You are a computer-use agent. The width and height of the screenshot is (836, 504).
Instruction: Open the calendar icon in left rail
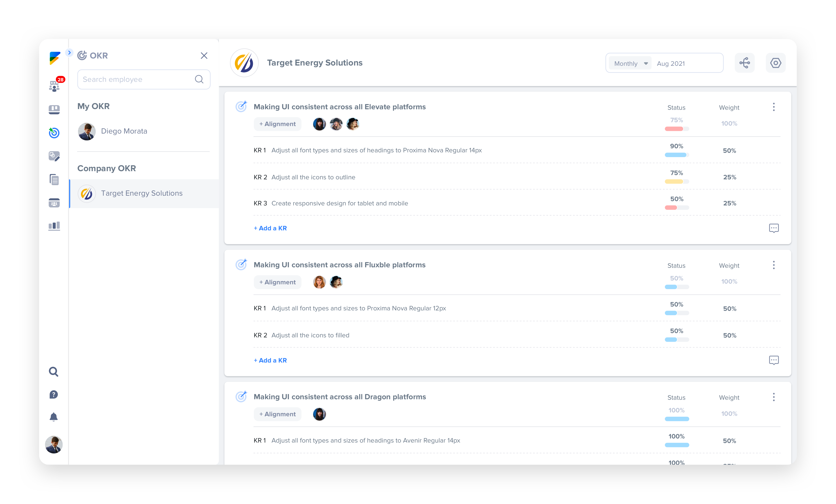tap(54, 203)
